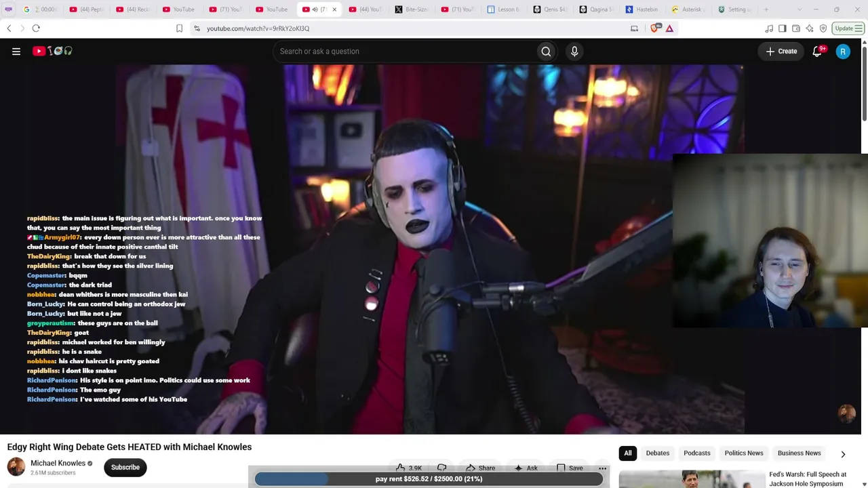Switch to the Bite-Size X tab

point(411,9)
